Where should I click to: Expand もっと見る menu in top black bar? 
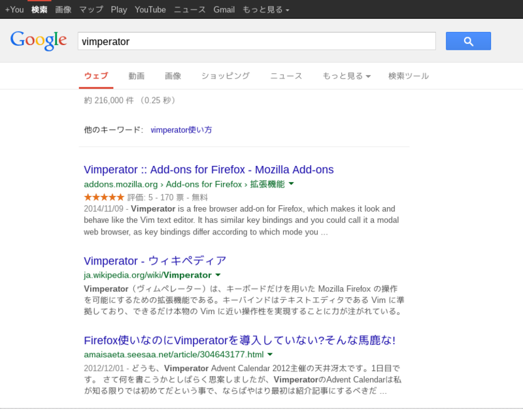coord(266,10)
